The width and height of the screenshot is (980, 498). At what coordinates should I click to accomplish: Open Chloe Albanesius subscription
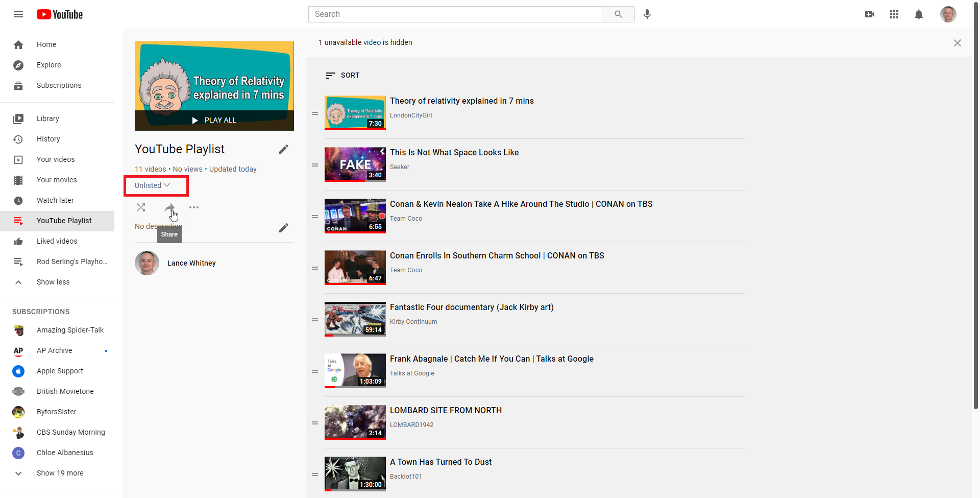(57, 453)
